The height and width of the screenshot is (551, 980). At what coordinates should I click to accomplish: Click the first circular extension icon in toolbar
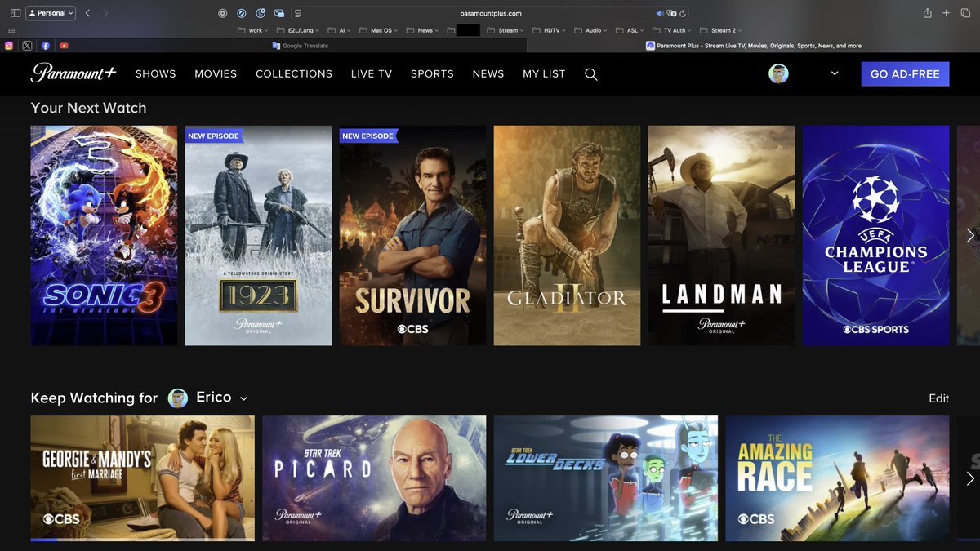coord(223,13)
